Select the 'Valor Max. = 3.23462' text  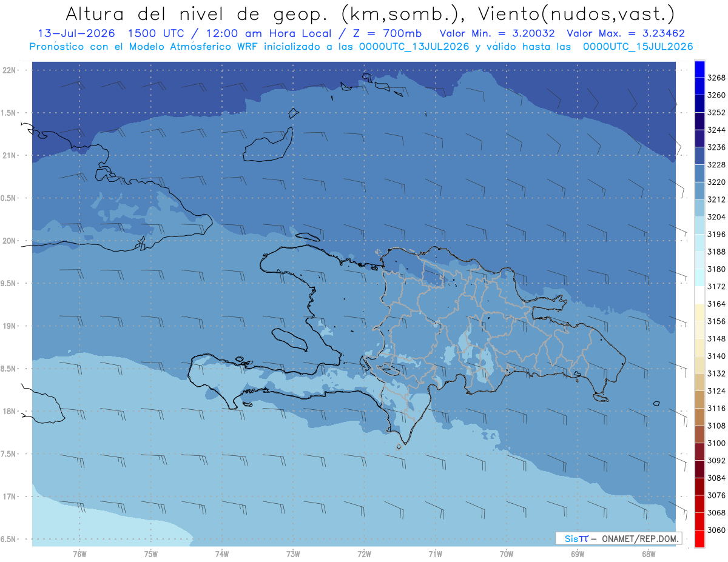(x=627, y=34)
